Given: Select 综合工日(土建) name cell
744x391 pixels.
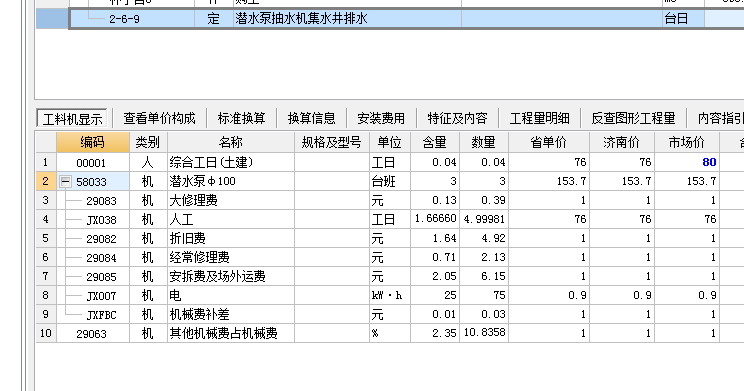Looking at the screenshot, I should [231, 163].
